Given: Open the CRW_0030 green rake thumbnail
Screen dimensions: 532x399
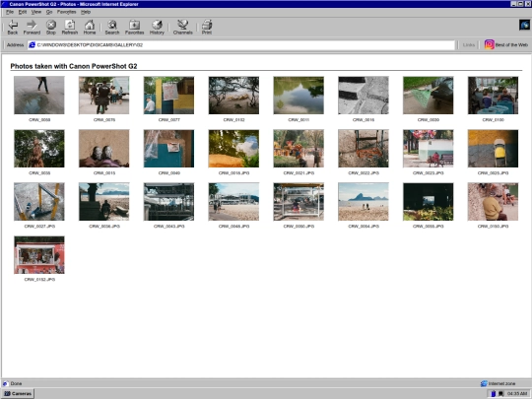Looking at the screenshot, I should pos(429,95).
